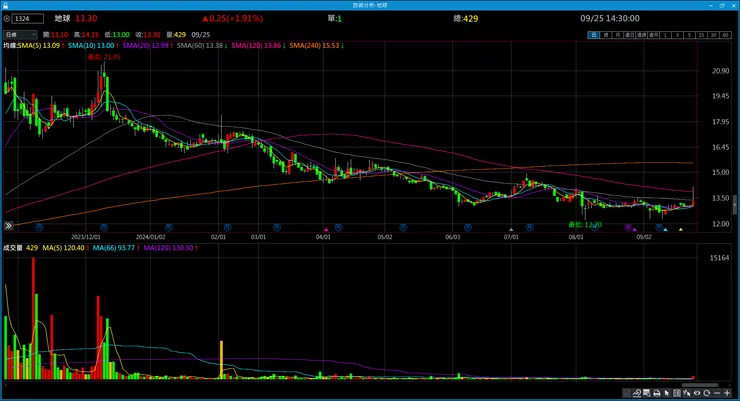
Task: Focus the stock code field showing 1324
Action: (28, 19)
